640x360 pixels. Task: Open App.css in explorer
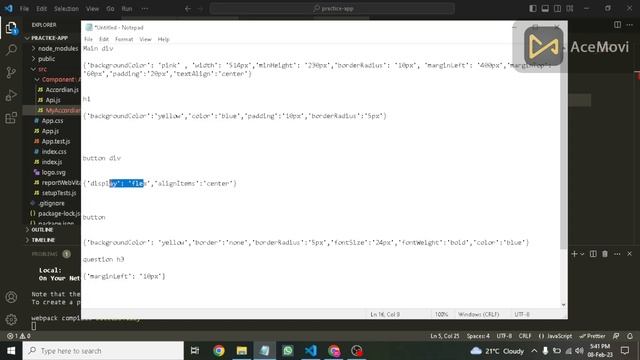[52, 121]
